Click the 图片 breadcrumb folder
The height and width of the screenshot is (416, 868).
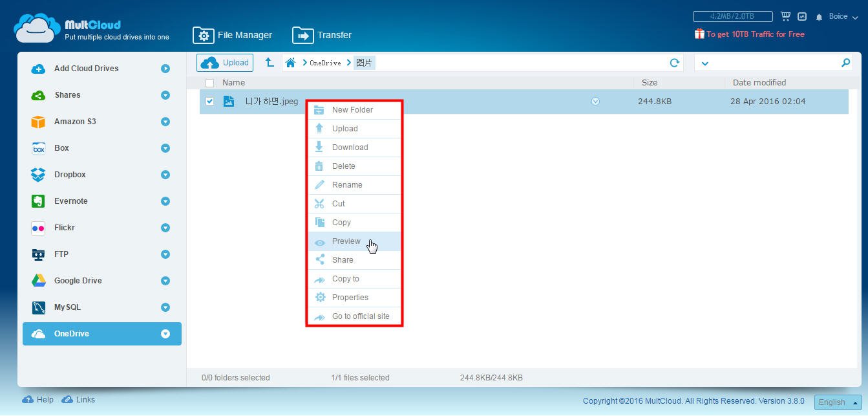[364, 63]
